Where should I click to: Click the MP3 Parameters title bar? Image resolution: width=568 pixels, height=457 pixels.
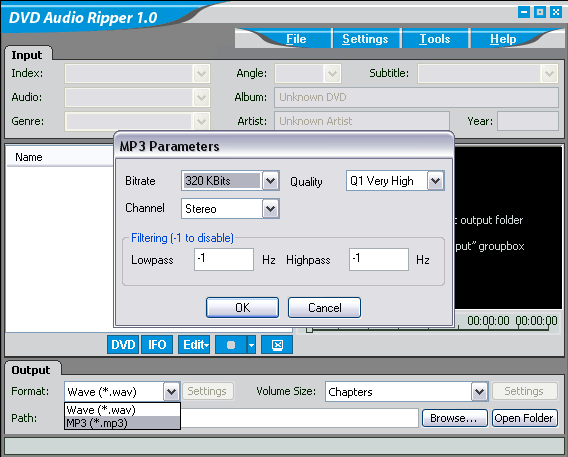tap(284, 146)
